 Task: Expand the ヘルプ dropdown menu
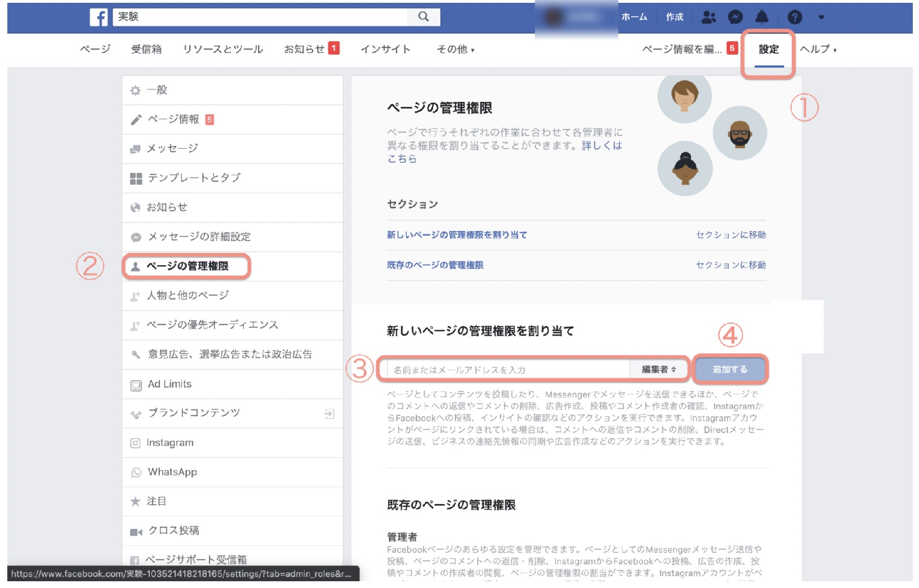coord(818,50)
